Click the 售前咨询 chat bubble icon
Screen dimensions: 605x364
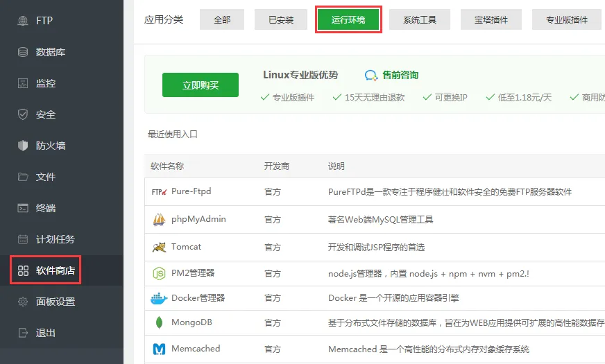[x=371, y=76]
